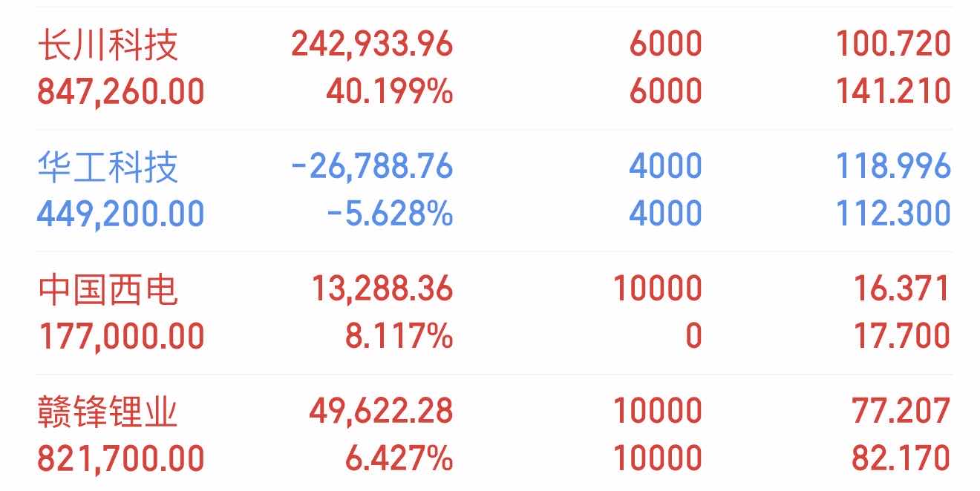Click profit amount 242,933.96
This screenshot has width=980, height=491.
pos(372,45)
